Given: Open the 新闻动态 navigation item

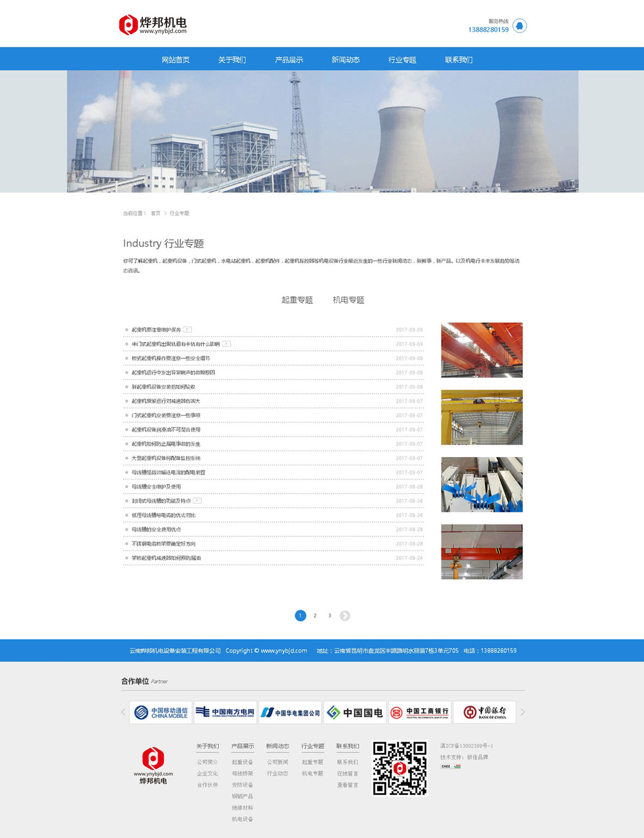Looking at the screenshot, I should click(x=346, y=60).
